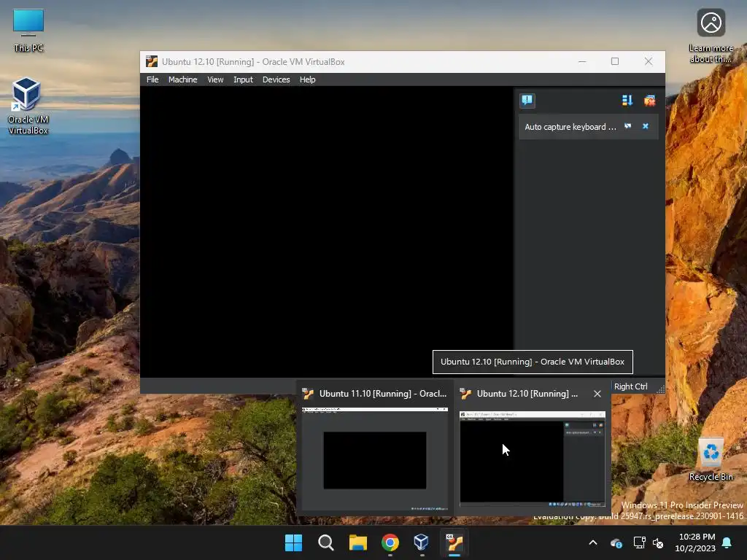Close the Ubuntu 12.10 VirtualBox window
The width and height of the screenshot is (747, 560).
click(649, 61)
